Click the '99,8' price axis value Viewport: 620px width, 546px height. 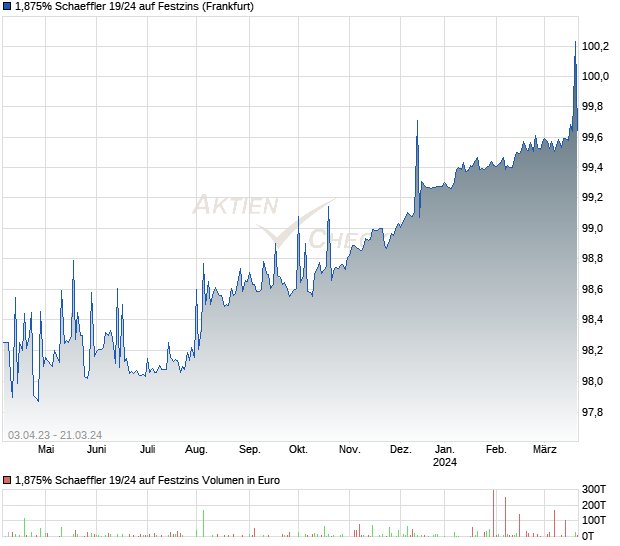point(592,106)
